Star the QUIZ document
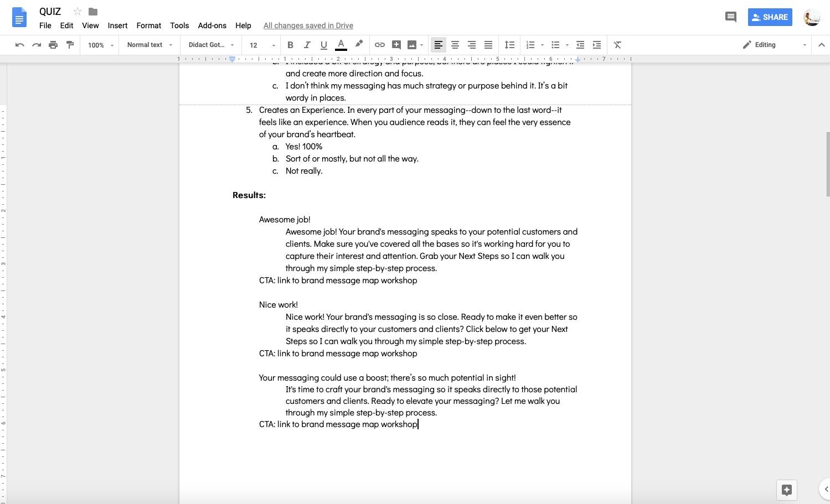 tap(78, 11)
